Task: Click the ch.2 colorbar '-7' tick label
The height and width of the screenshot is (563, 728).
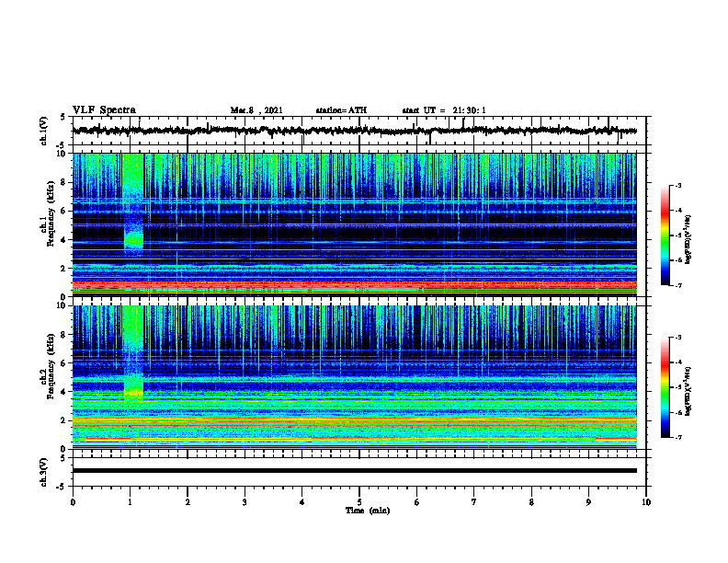Action: (x=677, y=438)
